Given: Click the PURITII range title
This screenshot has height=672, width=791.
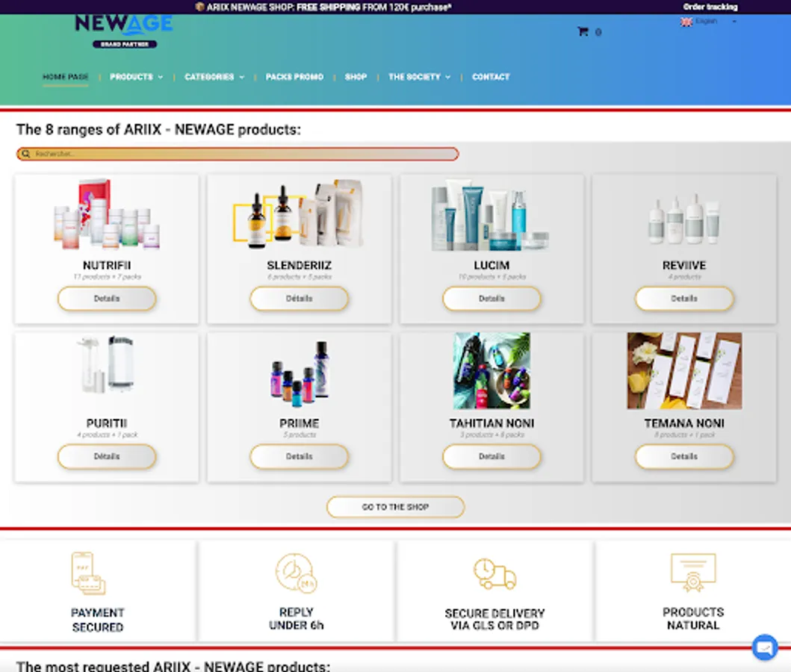Looking at the screenshot, I should pyautogui.click(x=107, y=423).
